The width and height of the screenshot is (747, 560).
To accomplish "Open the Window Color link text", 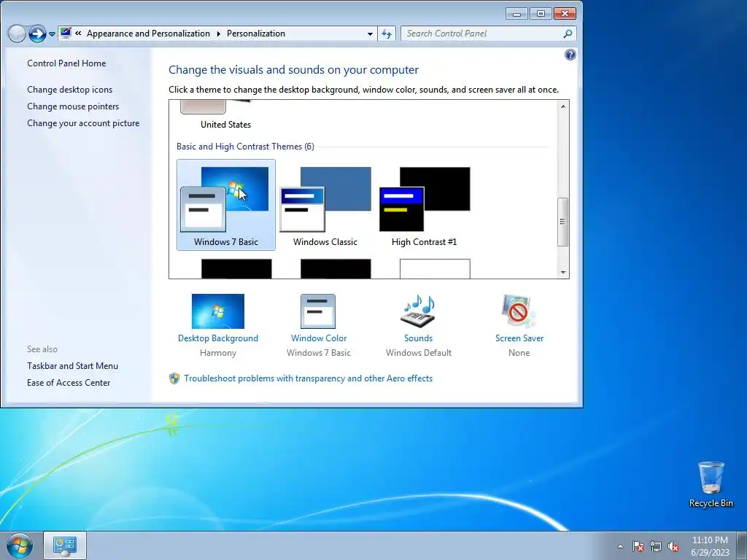I will pos(319,338).
